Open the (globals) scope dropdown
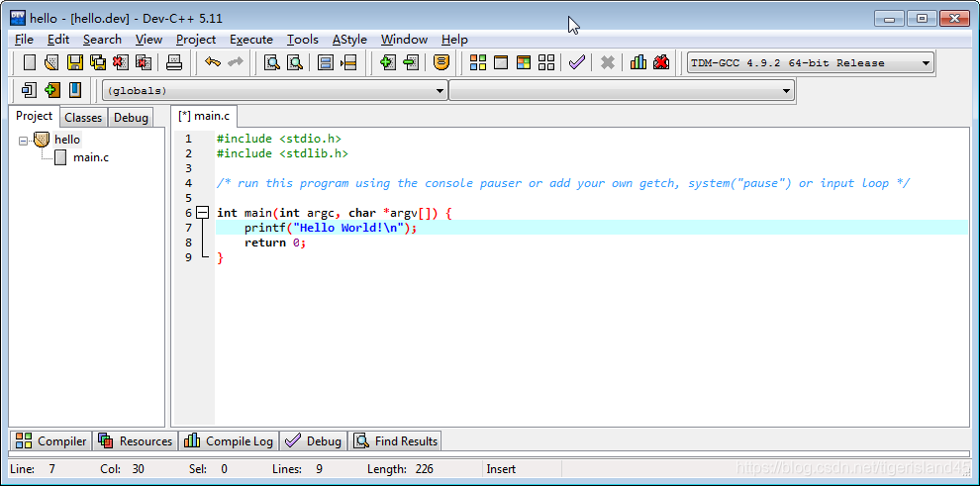Viewport: 980px width, 486px height. click(275, 91)
